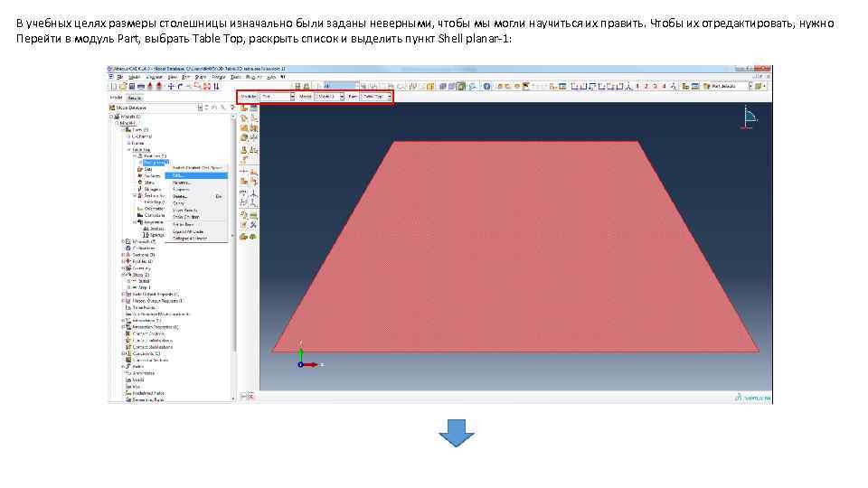This screenshot has height=488, width=868.
Task: Choose Expand All Under in context menu
Action: [196, 231]
